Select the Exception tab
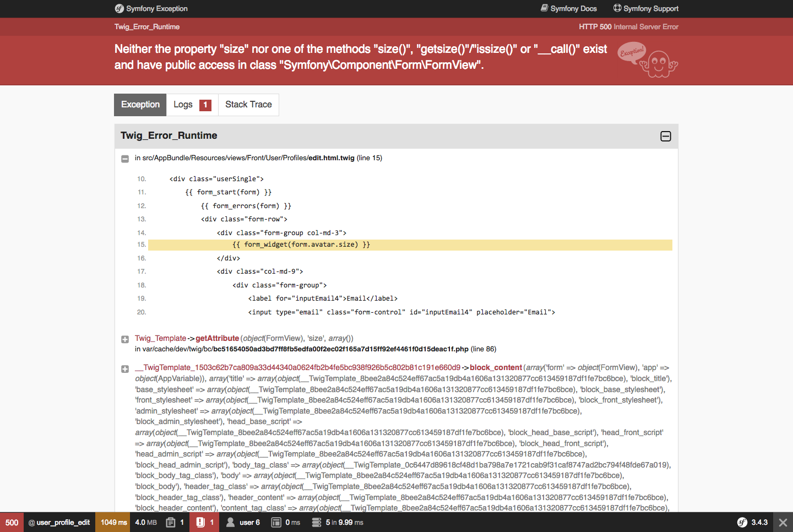The height and width of the screenshot is (532, 793). click(140, 104)
